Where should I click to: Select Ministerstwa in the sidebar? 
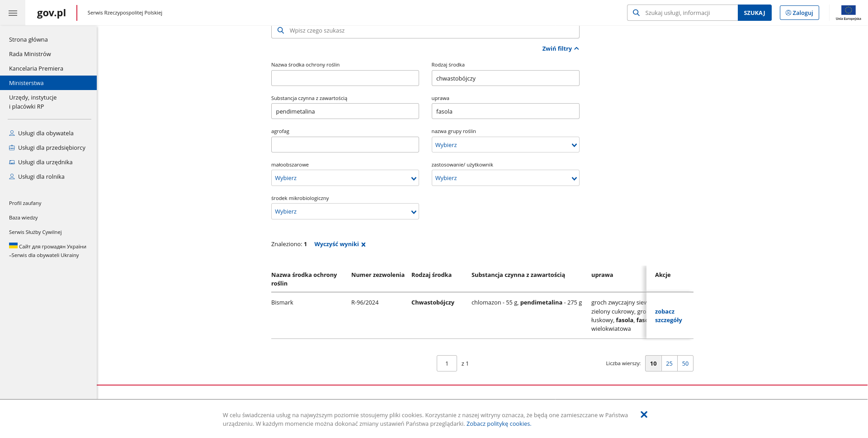(x=26, y=83)
